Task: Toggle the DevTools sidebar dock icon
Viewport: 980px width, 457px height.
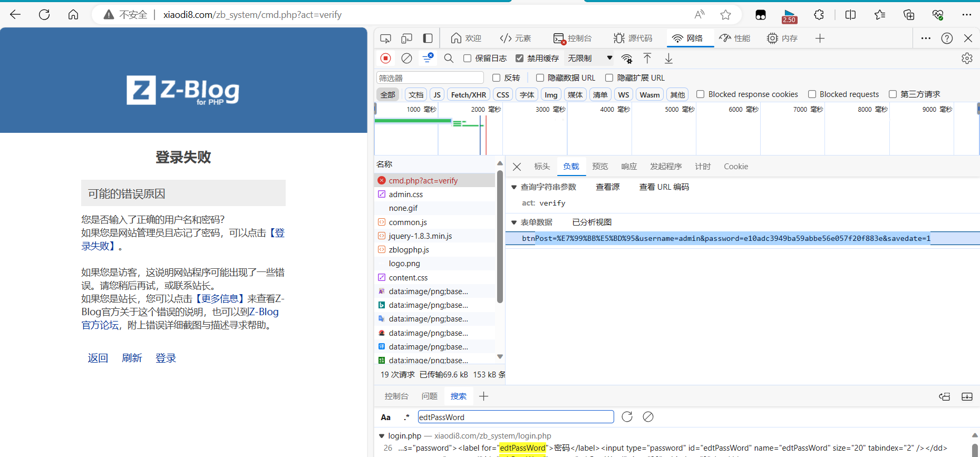Action: pyautogui.click(x=428, y=38)
